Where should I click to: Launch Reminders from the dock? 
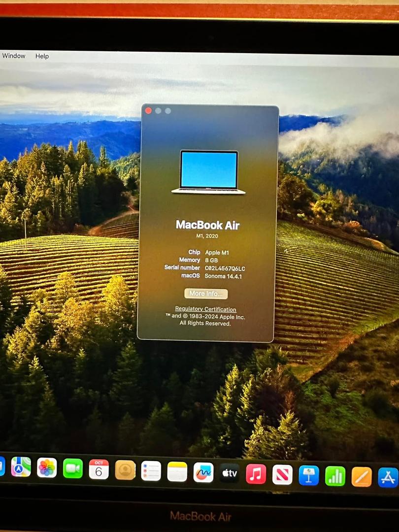pos(151,471)
